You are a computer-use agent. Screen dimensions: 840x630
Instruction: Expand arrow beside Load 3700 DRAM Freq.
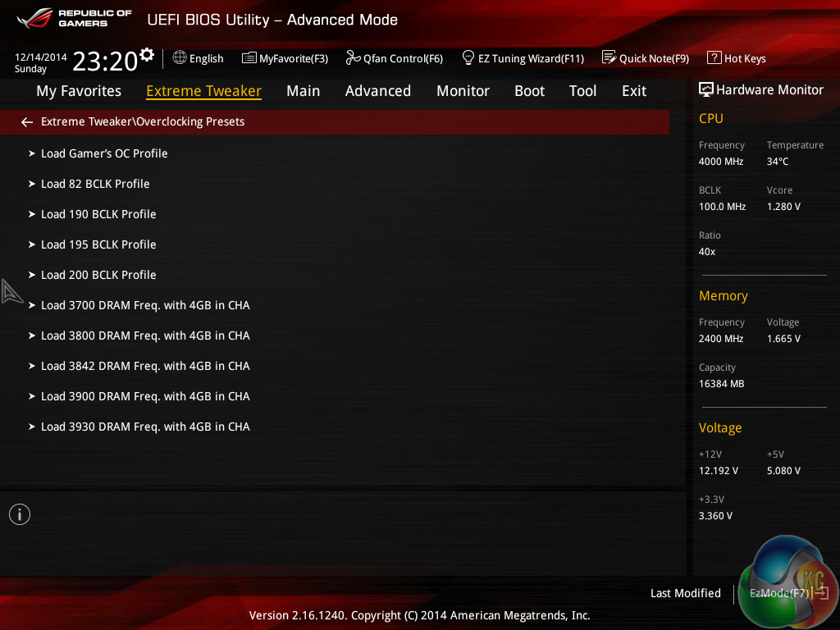tap(32, 305)
